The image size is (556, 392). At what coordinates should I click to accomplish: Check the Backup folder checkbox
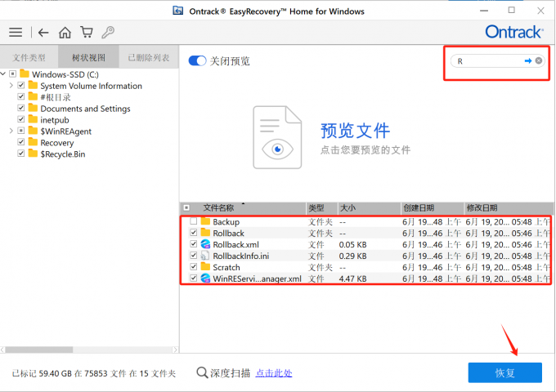pyautogui.click(x=194, y=221)
